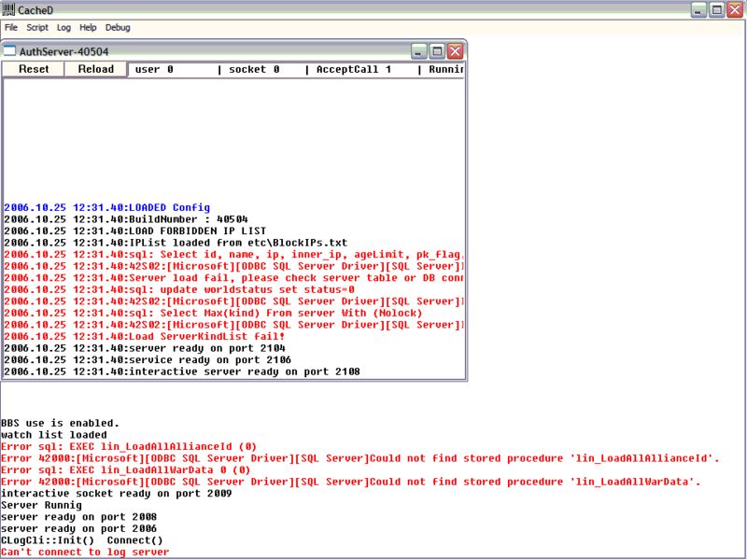
Task: Click the CacheD title bar app icon
Action: pos(9,9)
